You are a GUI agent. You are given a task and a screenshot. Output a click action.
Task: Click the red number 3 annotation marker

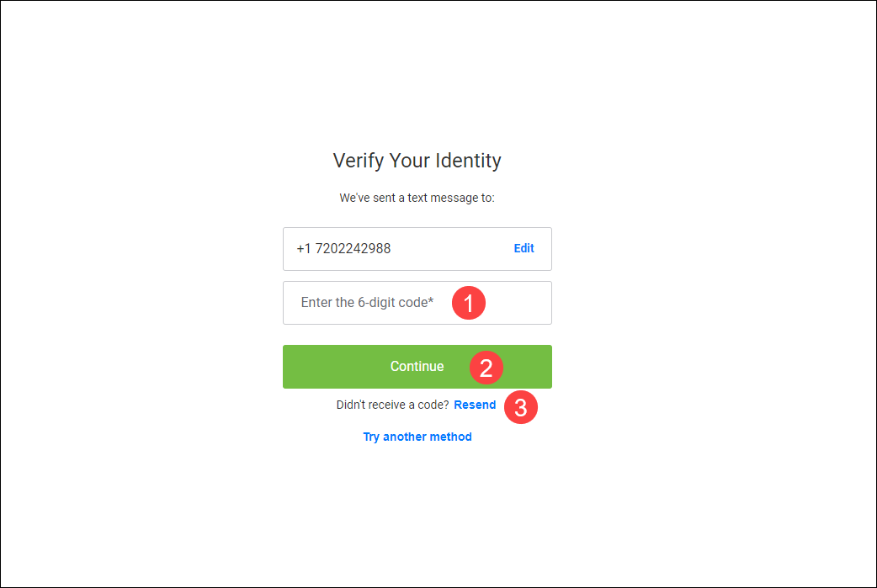521,407
